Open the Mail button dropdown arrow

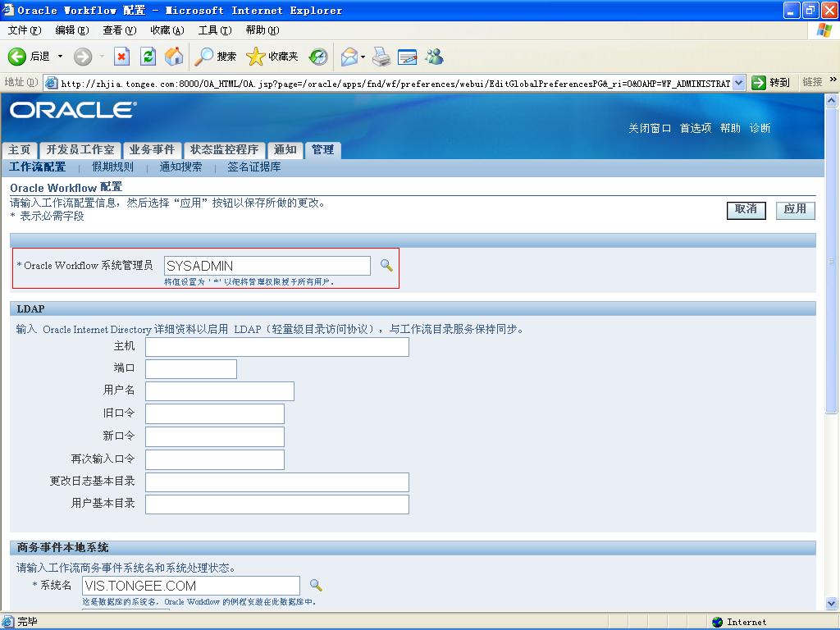click(x=363, y=57)
